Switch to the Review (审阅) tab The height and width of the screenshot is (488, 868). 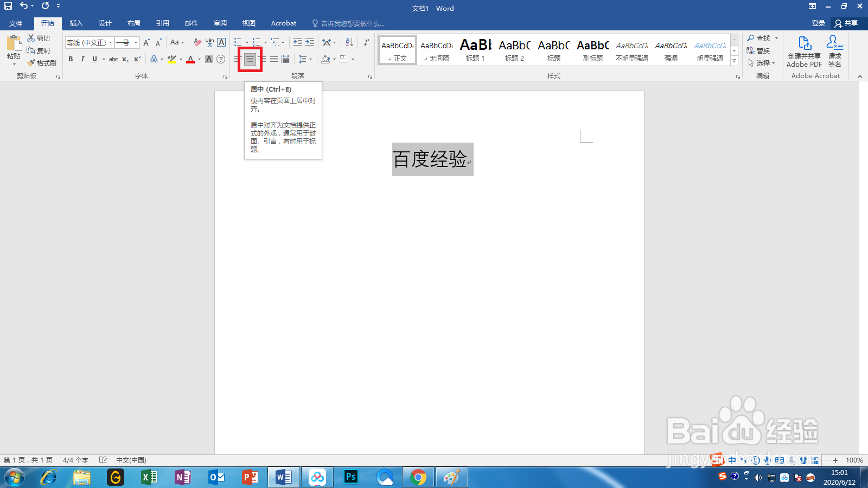[220, 23]
